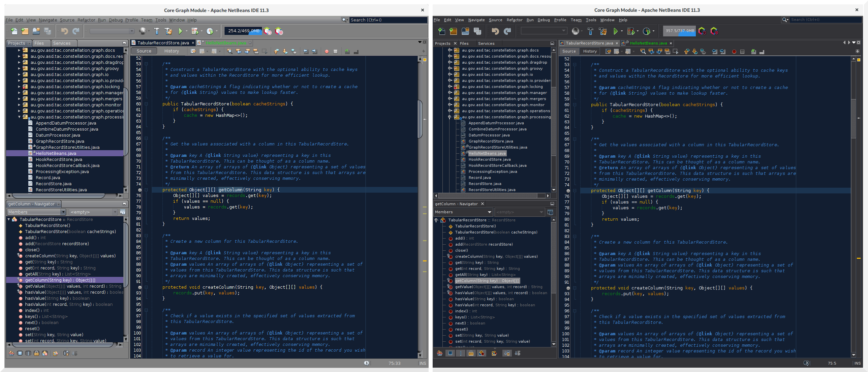
Task: Switch to HelloNetBeans.java tab in right editor
Action: (x=648, y=43)
